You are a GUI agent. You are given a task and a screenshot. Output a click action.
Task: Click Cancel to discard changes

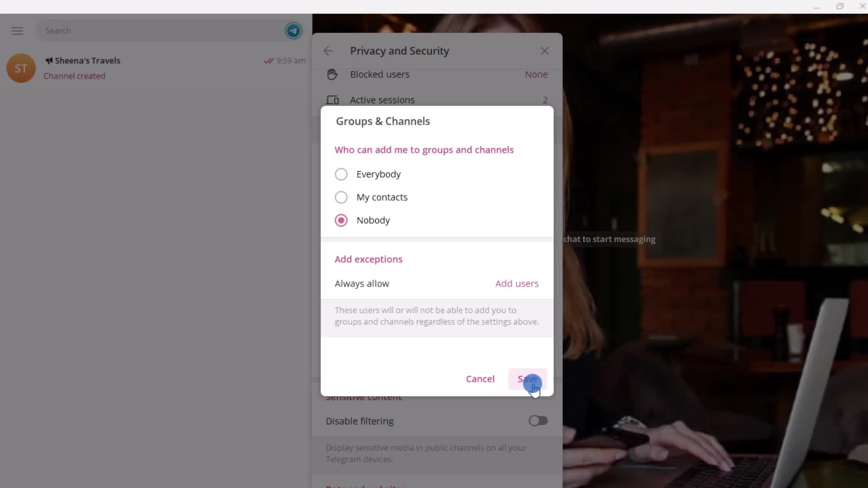[x=480, y=378]
